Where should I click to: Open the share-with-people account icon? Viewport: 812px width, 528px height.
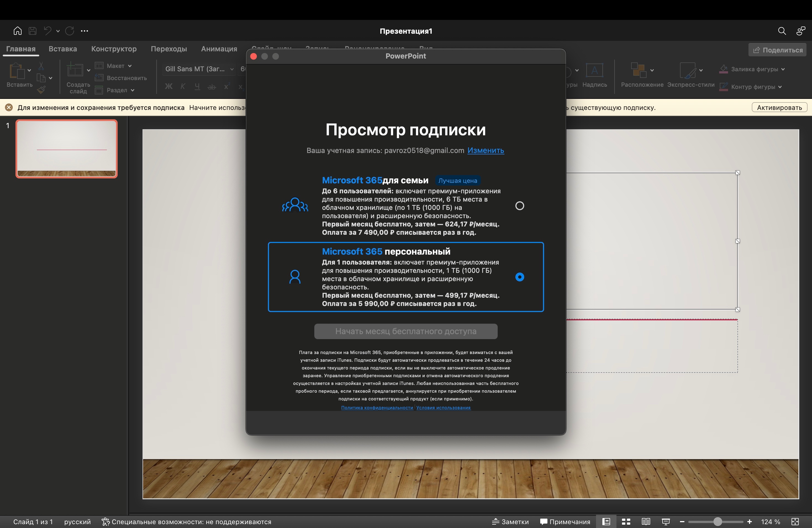point(800,31)
